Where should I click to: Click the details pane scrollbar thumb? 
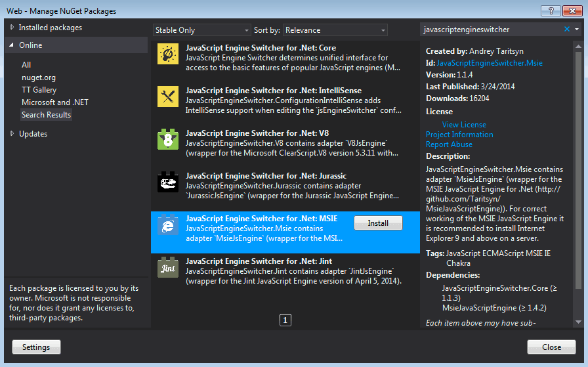tap(578, 169)
